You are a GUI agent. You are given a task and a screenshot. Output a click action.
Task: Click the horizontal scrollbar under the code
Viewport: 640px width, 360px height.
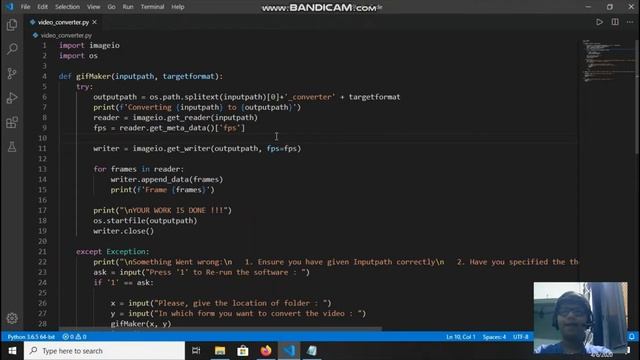click(x=220, y=328)
